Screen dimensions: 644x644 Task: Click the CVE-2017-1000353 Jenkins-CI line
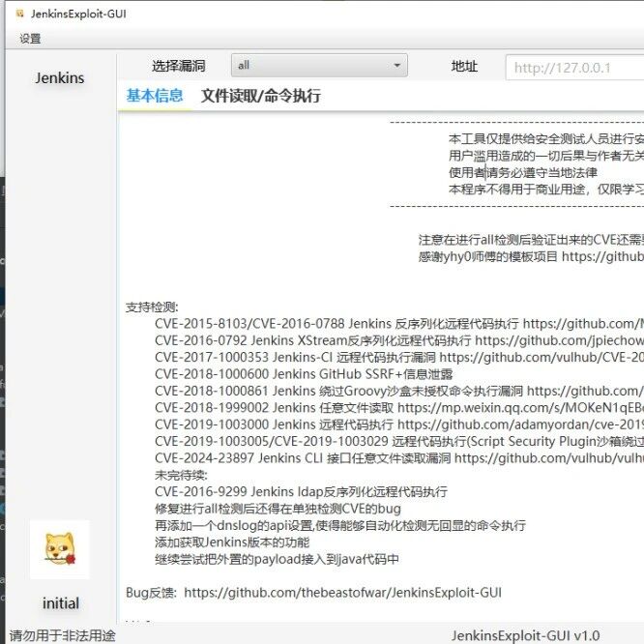(x=399, y=358)
